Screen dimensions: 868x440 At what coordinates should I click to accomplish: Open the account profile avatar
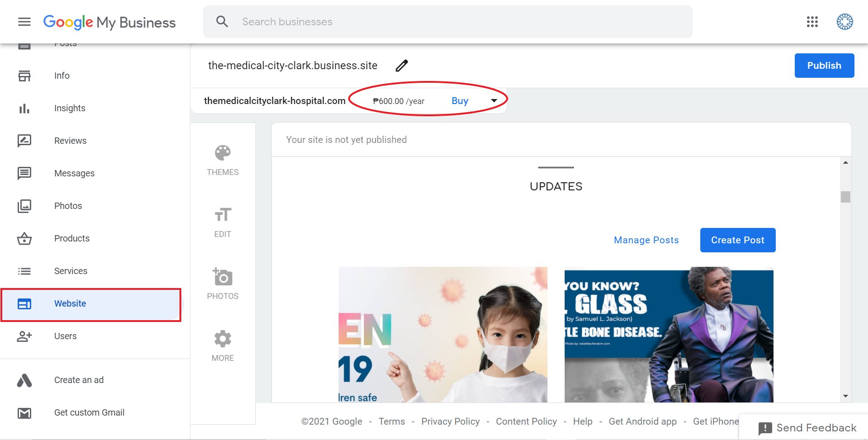point(844,22)
